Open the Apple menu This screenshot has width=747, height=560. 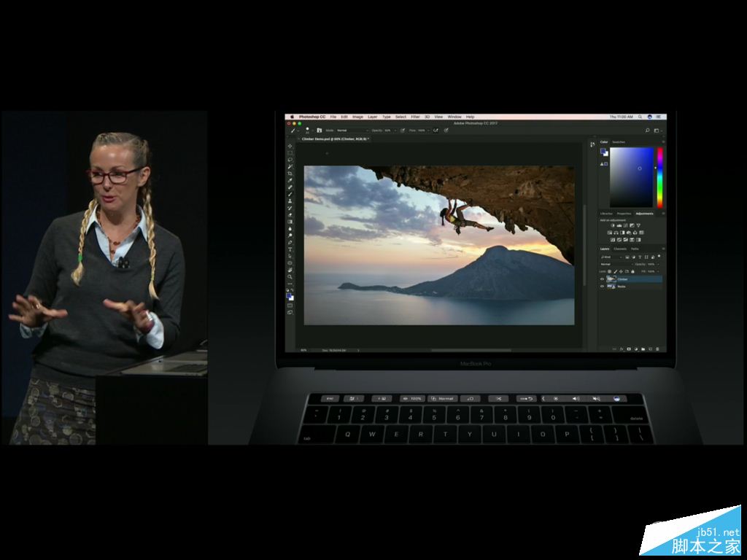tap(292, 117)
